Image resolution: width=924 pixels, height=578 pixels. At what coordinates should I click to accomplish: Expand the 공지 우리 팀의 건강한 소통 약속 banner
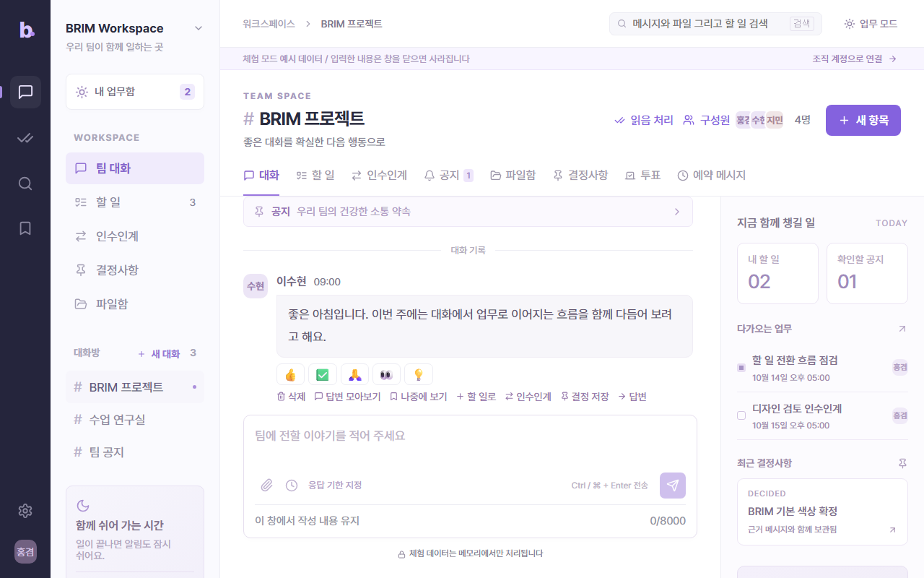(x=468, y=212)
